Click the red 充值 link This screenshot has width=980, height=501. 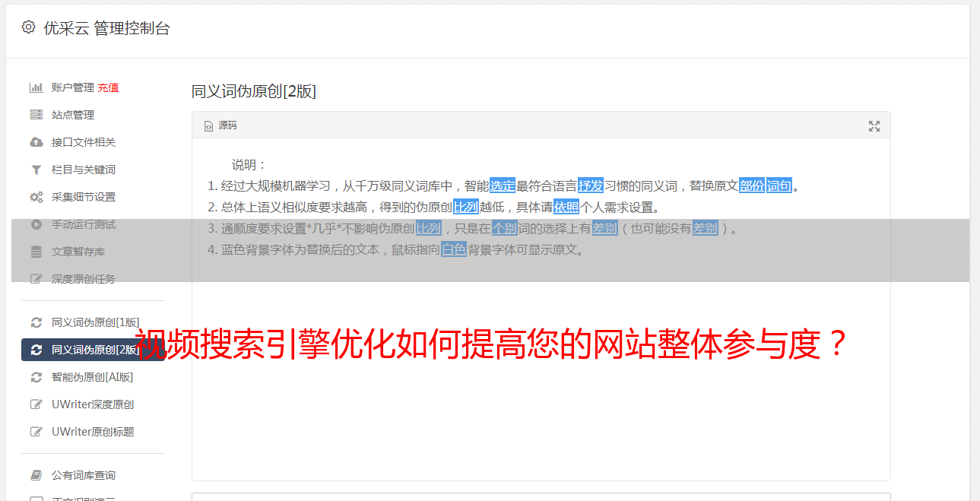[108, 87]
